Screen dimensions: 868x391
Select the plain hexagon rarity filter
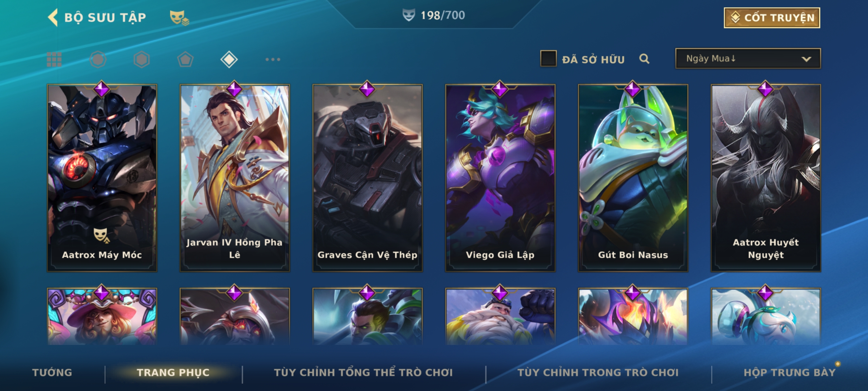pyautogui.click(x=141, y=59)
